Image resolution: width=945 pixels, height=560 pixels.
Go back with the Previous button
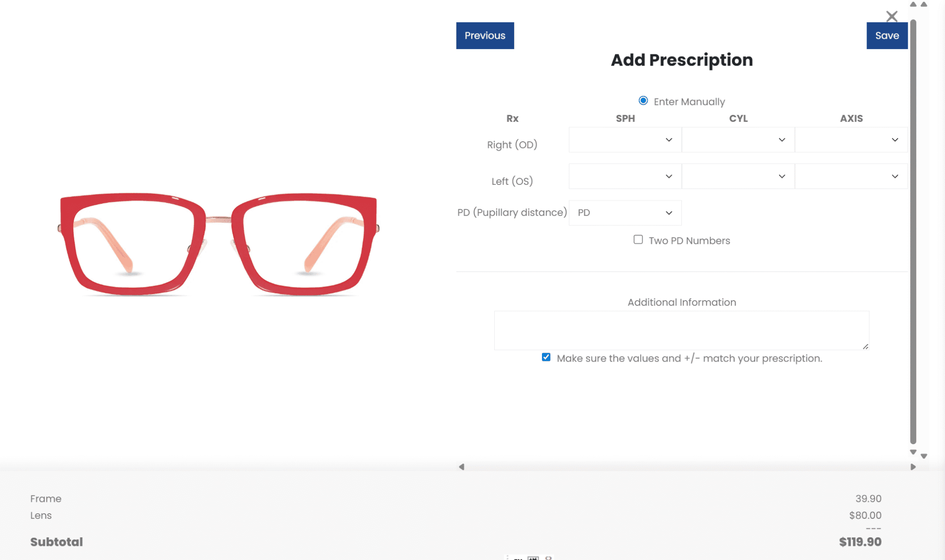coord(485,35)
